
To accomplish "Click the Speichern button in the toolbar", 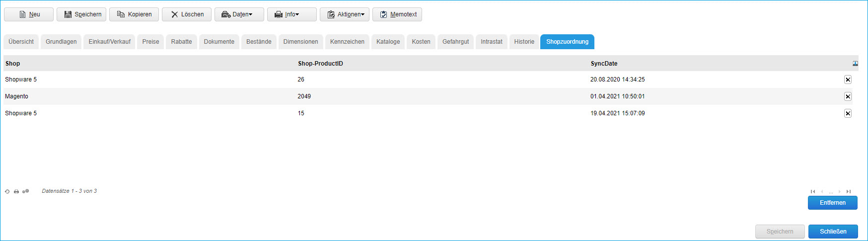I will pyautogui.click(x=81, y=14).
